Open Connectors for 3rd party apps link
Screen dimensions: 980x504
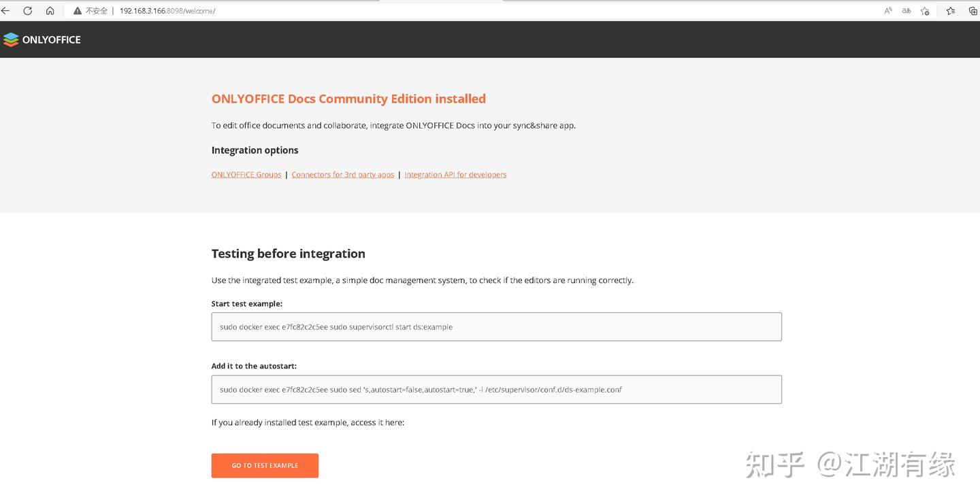[x=342, y=174]
